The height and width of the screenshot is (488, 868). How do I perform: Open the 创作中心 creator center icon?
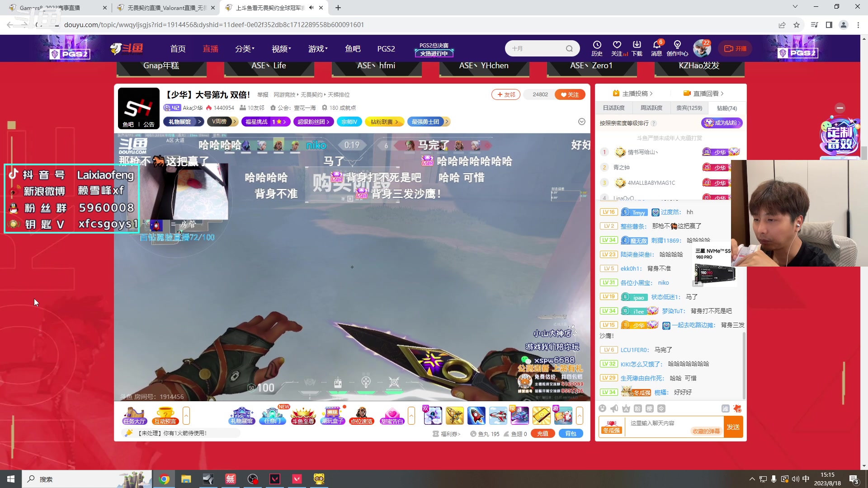click(677, 48)
